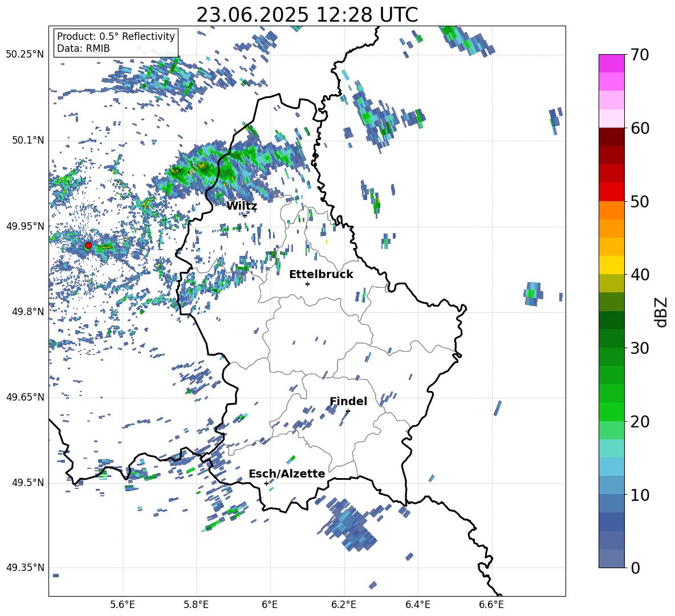Click the bright green 20 dBZ swatch
Image resolution: width=675 pixels, height=616 pixels.
pos(611,411)
